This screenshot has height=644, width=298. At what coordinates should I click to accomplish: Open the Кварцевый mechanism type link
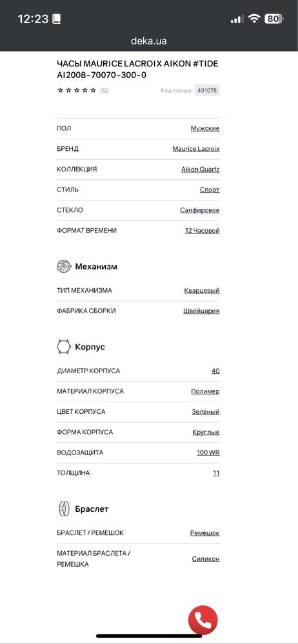[x=202, y=290]
